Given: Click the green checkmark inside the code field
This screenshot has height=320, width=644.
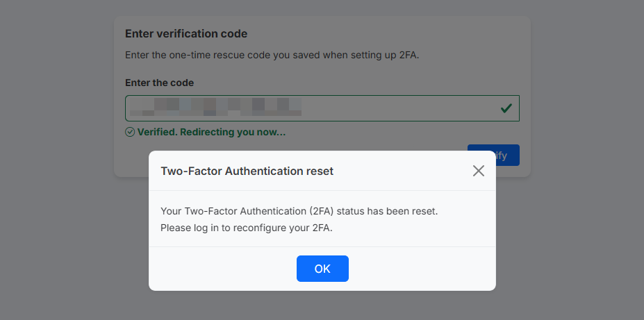Looking at the screenshot, I should pos(506,108).
